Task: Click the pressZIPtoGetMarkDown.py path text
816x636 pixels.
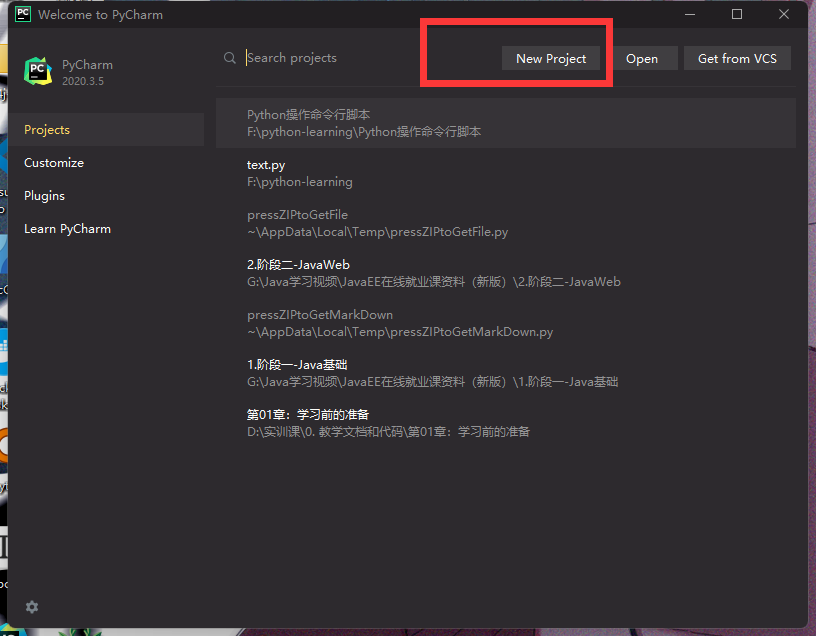Action: (400, 332)
